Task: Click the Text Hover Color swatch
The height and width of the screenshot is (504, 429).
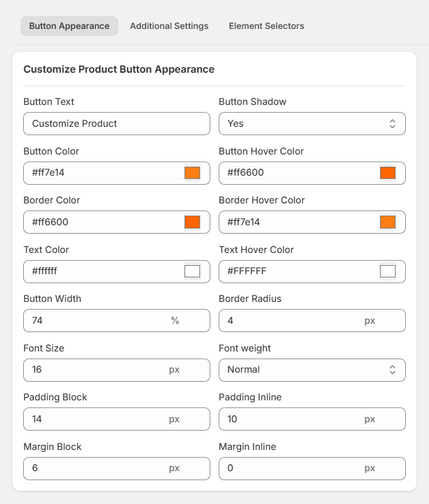Action: click(x=388, y=271)
